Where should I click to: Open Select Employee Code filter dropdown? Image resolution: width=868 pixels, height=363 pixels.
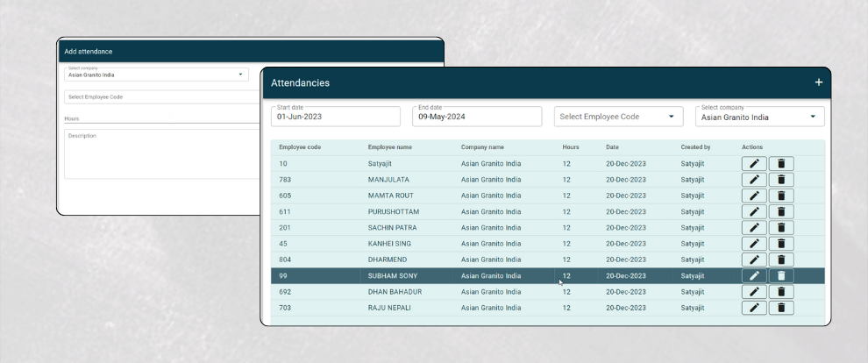coord(618,117)
